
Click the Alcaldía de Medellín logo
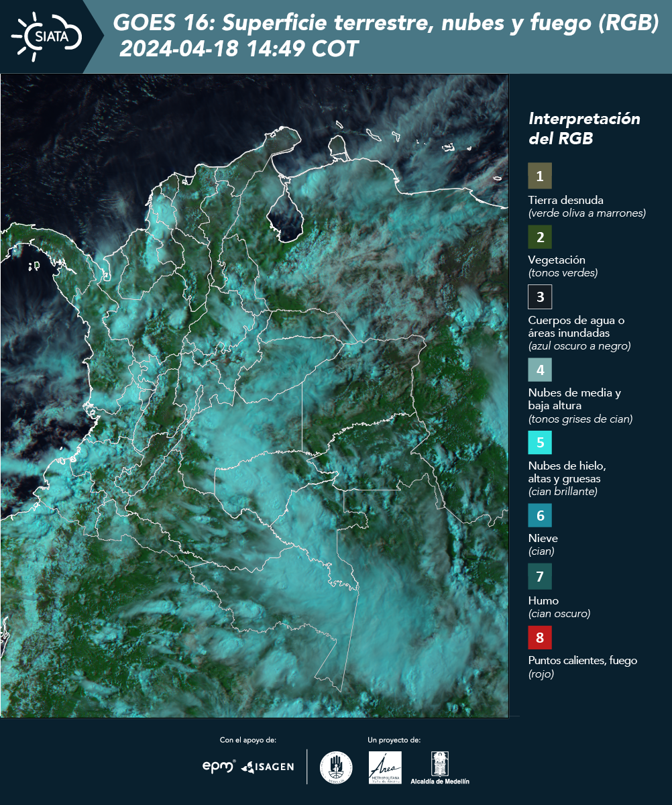click(x=440, y=767)
